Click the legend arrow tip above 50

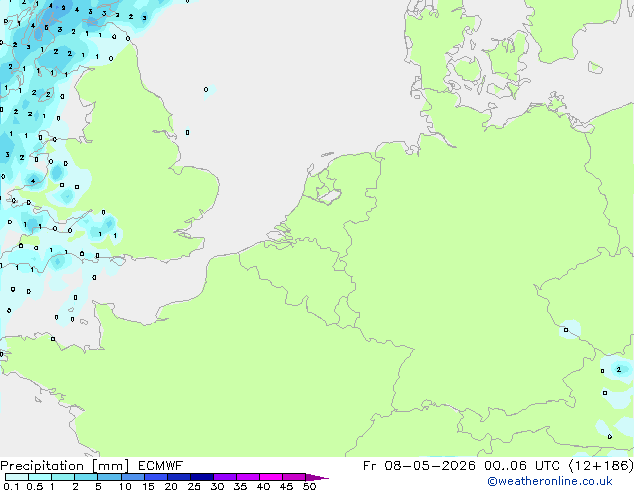[317, 477]
